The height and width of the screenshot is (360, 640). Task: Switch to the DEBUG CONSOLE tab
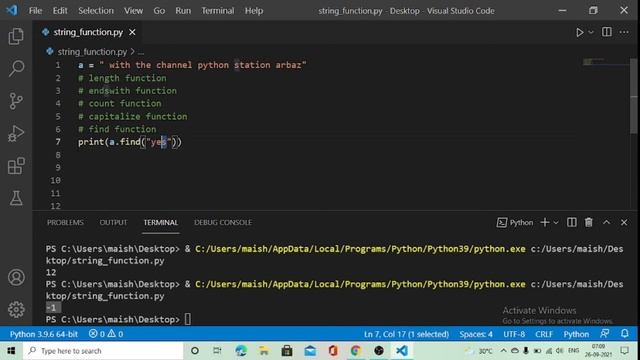point(223,222)
